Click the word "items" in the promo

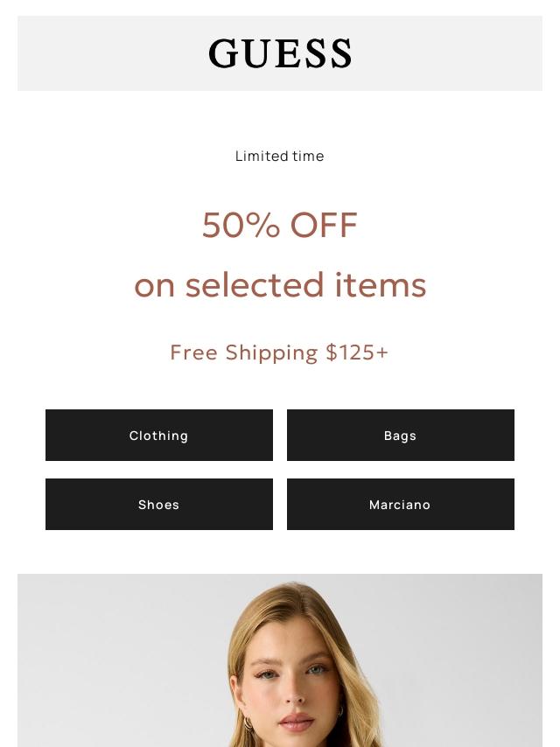click(x=380, y=285)
